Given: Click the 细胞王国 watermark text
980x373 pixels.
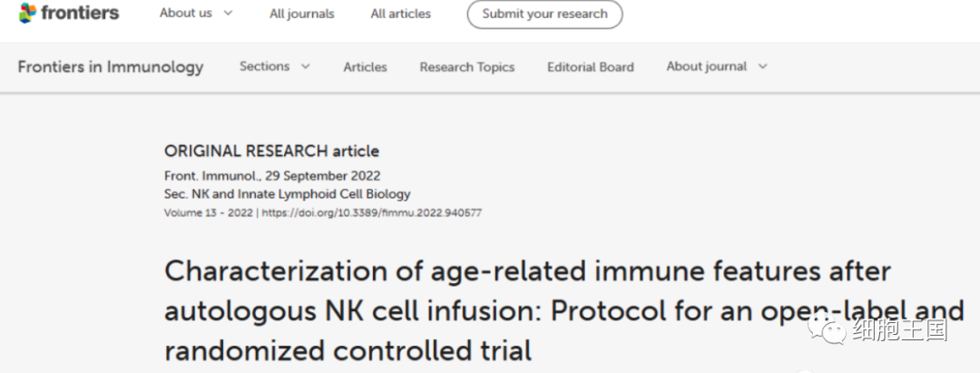Looking at the screenshot, I should click(899, 329).
